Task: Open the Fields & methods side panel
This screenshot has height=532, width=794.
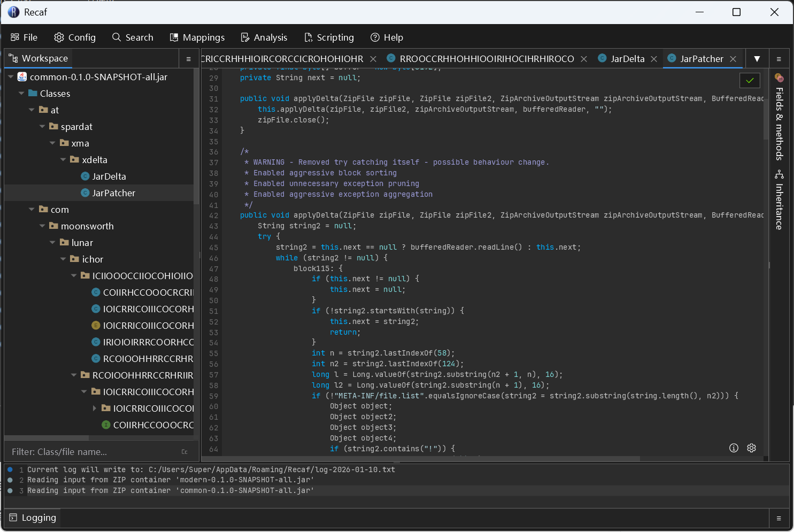Action: click(779, 118)
